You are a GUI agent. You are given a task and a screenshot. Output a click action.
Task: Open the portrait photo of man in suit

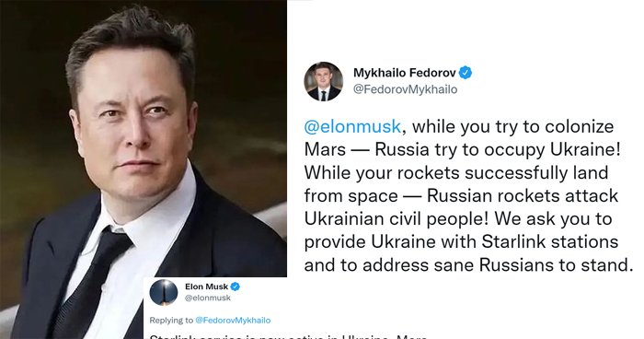click(144, 169)
